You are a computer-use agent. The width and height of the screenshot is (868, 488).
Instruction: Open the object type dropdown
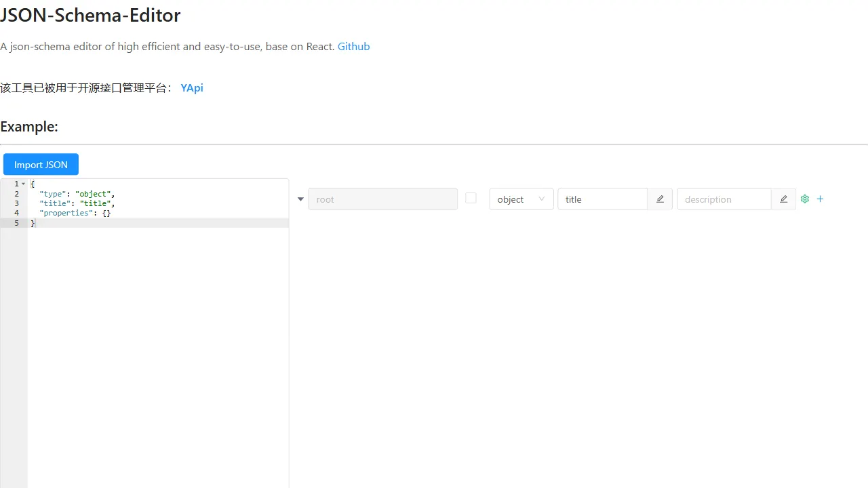pyautogui.click(x=521, y=199)
